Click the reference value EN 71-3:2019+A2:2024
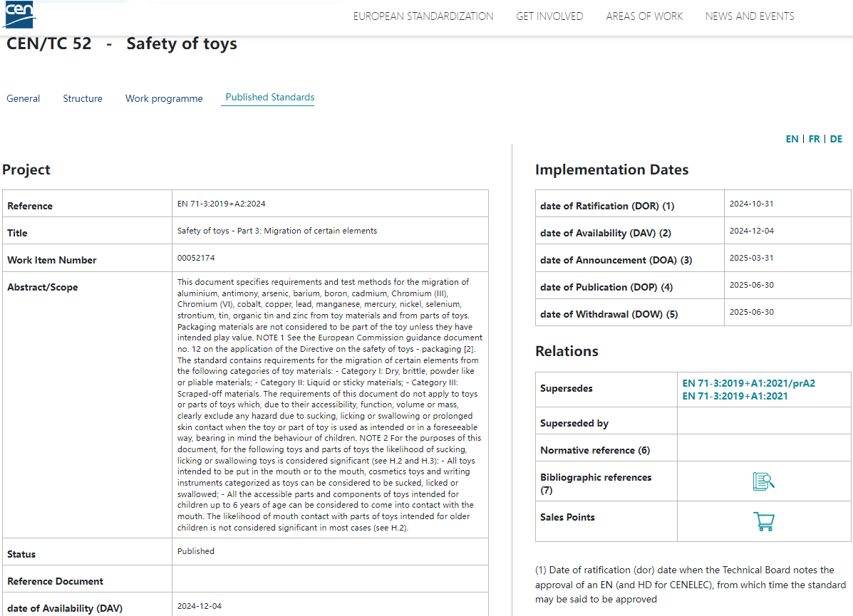The height and width of the screenshot is (616, 853). tap(221, 204)
